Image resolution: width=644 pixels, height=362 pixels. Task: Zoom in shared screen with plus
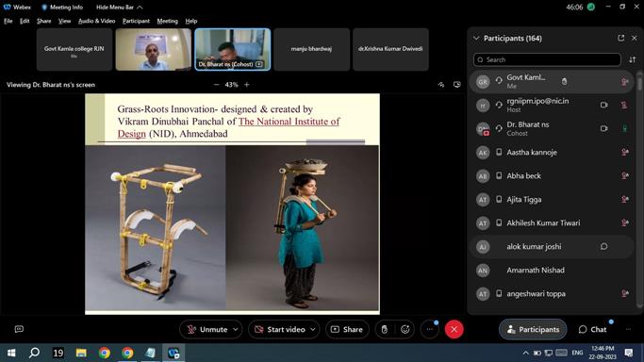click(x=247, y=85)
